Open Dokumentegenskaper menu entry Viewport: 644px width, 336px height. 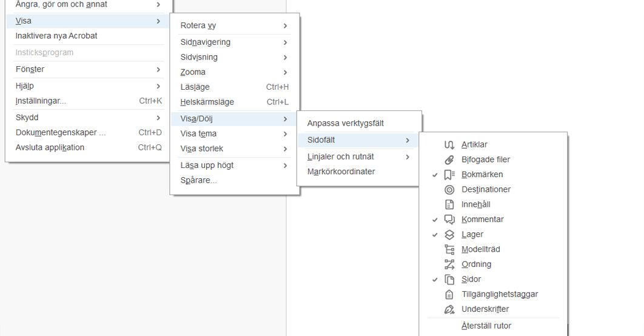click(x=61, y=133)
